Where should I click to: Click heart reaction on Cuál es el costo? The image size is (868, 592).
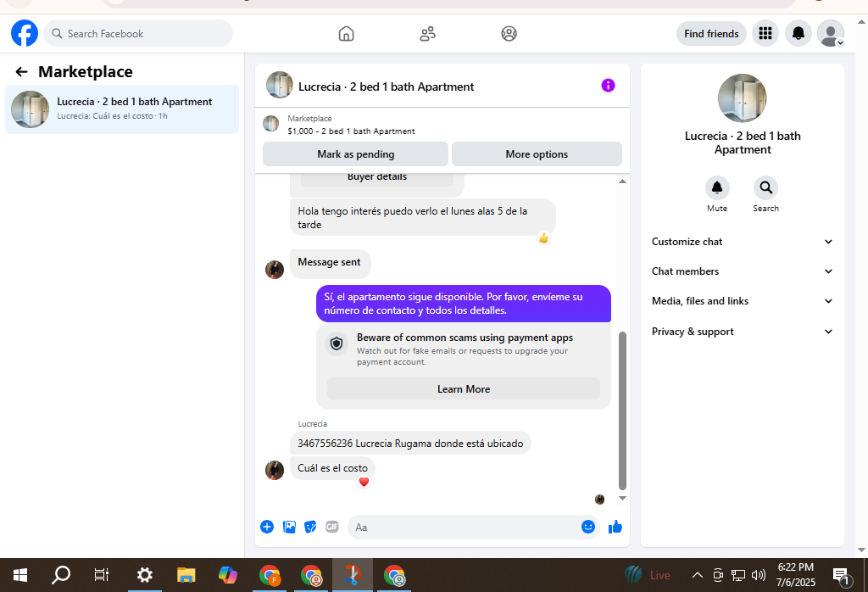pyautogui.click(x=364, y=482)
